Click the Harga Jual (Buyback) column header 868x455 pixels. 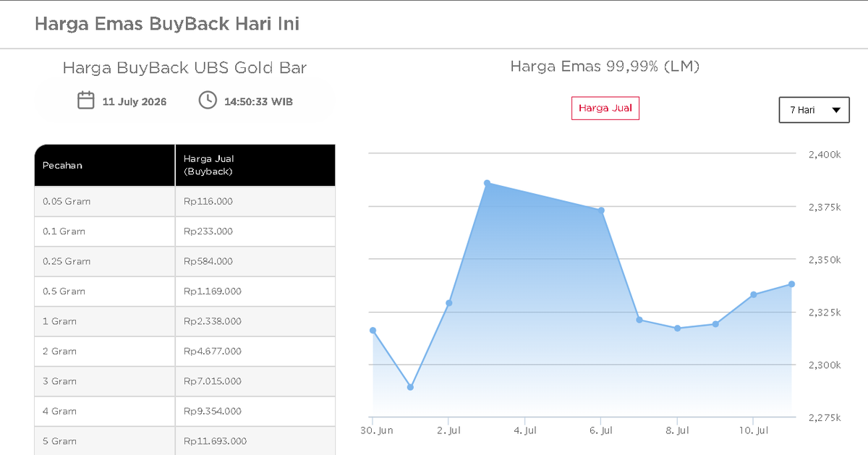(x=255, y=165)
